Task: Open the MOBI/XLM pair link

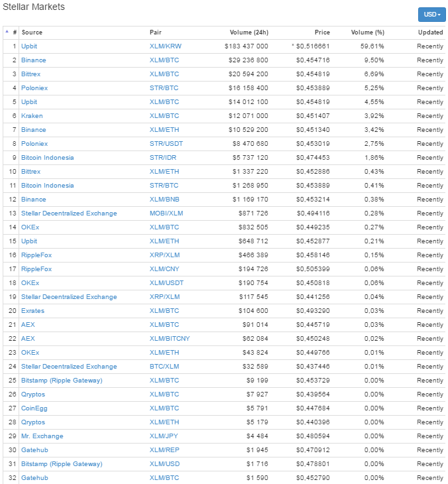Action: click(166, 213)
